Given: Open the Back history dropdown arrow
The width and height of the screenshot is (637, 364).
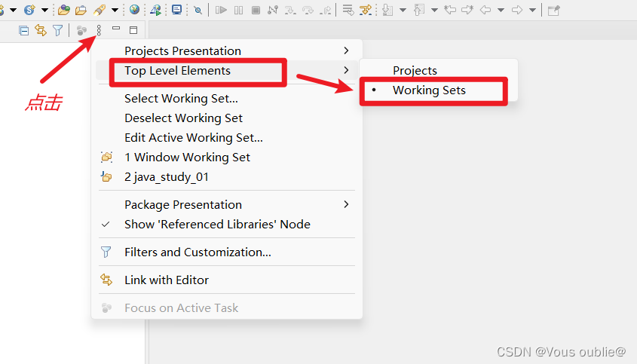Looking at the screenshot, I should click(x=501, y=10).
